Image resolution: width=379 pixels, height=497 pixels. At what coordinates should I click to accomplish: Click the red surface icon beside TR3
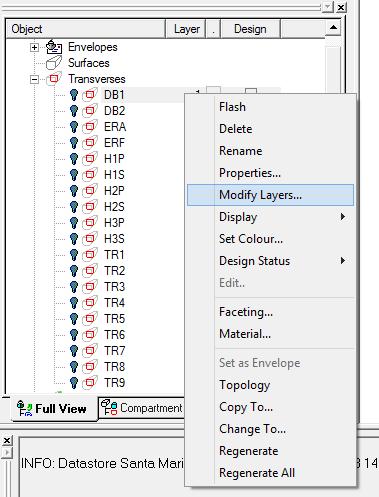point(90,287)
